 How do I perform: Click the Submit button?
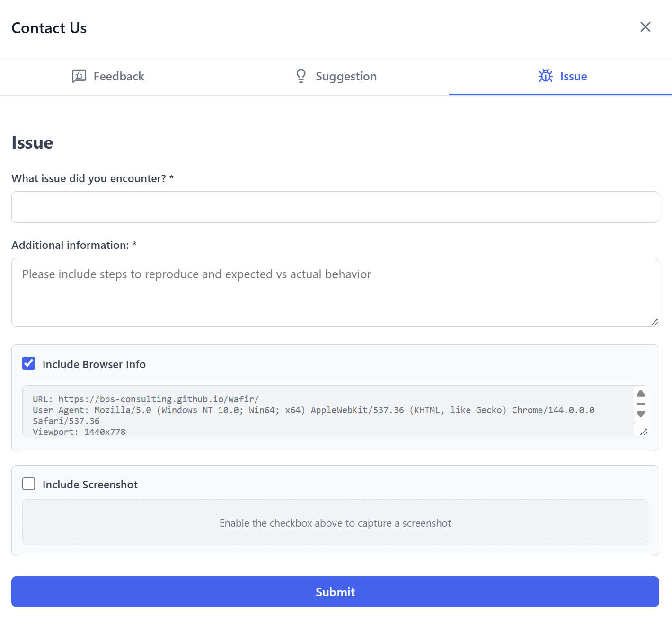pyautogui.click(x=335, y=592)
